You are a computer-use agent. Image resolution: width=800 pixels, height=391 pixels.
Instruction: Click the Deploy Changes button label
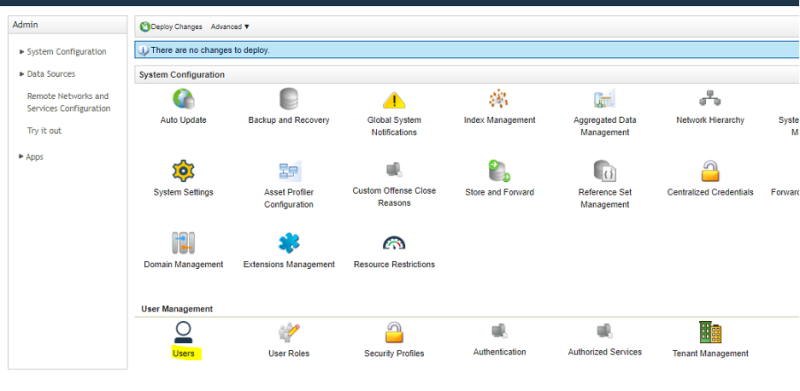click(177, 27)
